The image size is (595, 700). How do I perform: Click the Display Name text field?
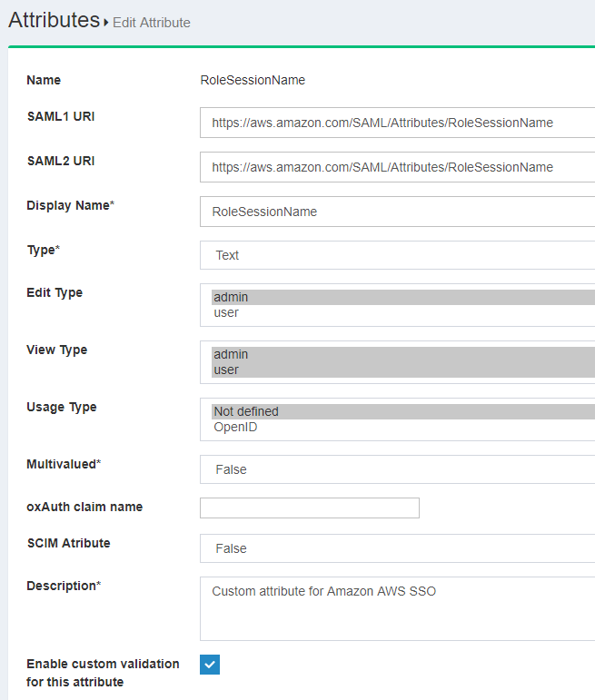click(397, 212)
